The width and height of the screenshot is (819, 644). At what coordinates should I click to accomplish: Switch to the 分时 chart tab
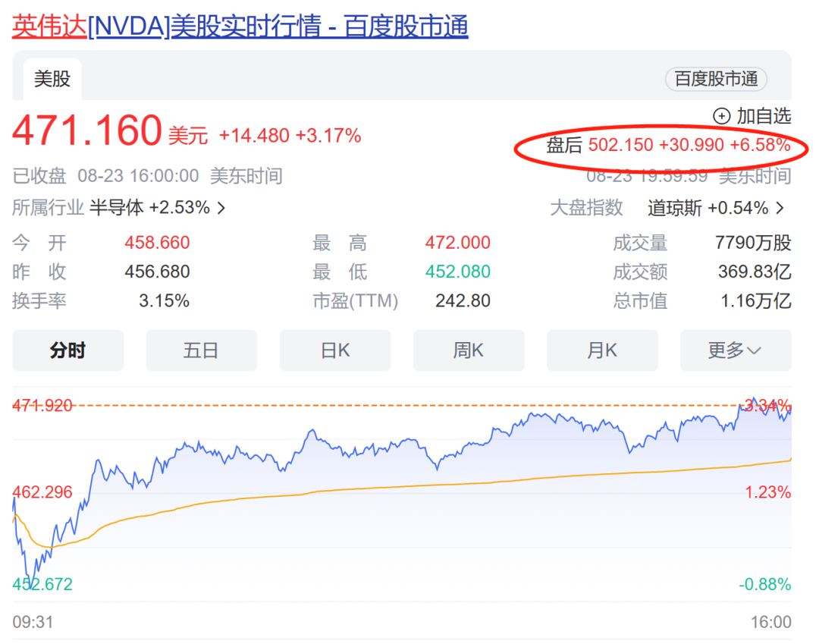pyautogui.click(x=68, y=350)
